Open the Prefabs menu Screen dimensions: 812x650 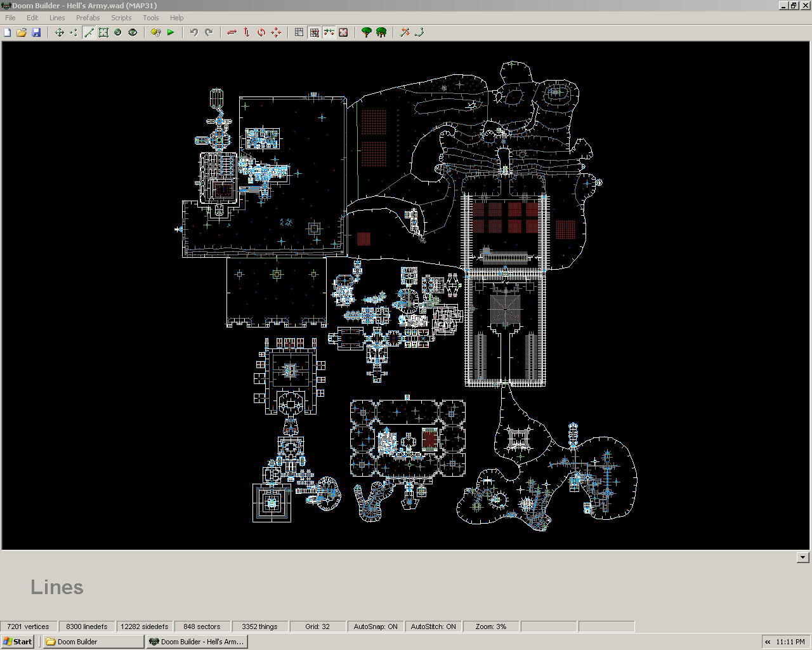[x=88, y=18]
